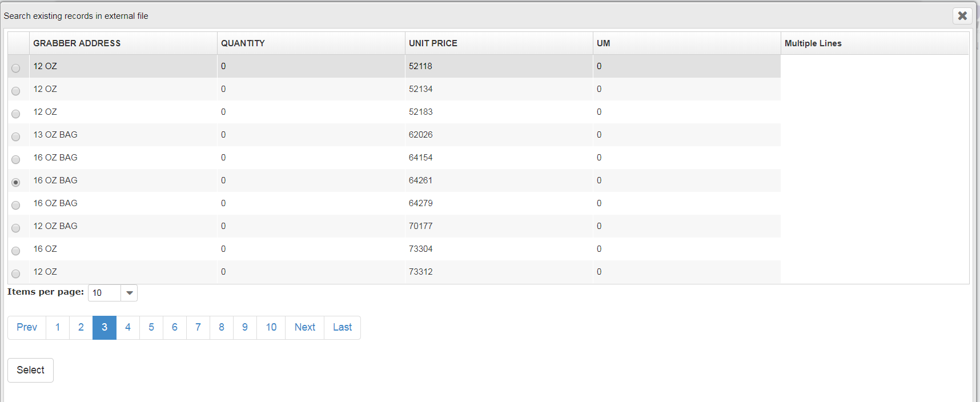This screenshot has height=402, width=980.
Task: Open the Items per page dropdown arrow
Action: 130,293
